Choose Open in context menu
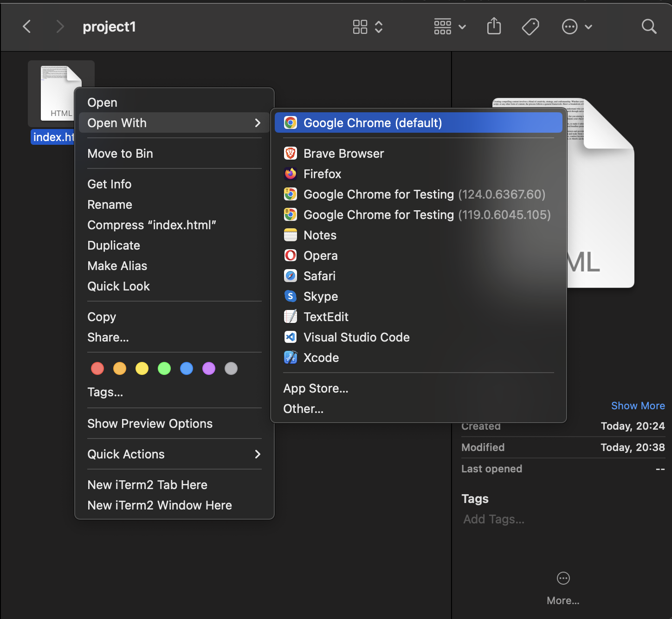The height and width of the screenshot is (619, 672). pyautogui.click(x=174, y=103)
